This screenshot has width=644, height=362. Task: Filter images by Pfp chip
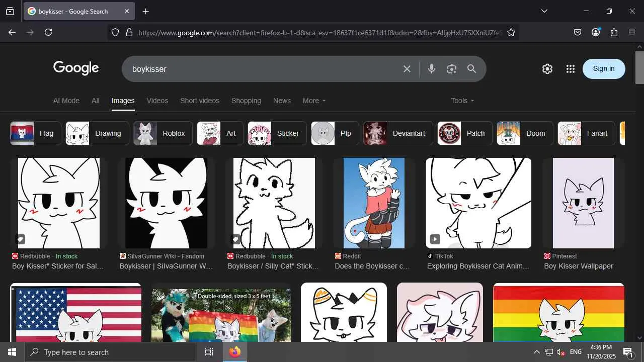click(335, 133)
